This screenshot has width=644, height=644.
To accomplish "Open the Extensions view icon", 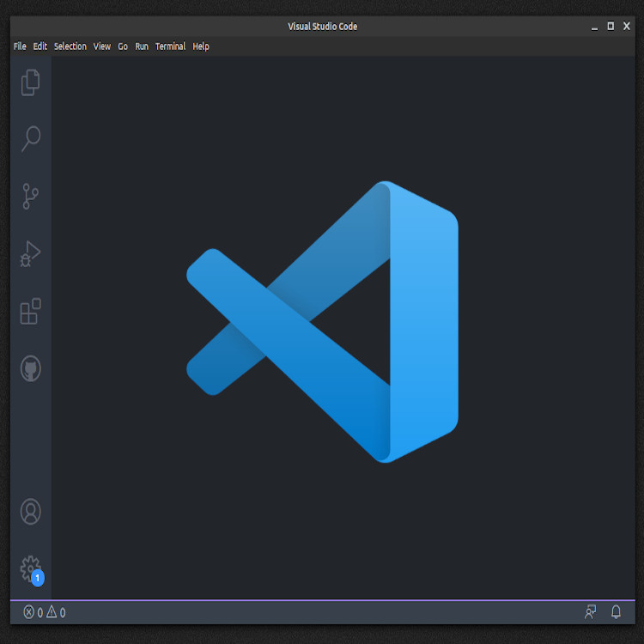I will tap(31, 312).
